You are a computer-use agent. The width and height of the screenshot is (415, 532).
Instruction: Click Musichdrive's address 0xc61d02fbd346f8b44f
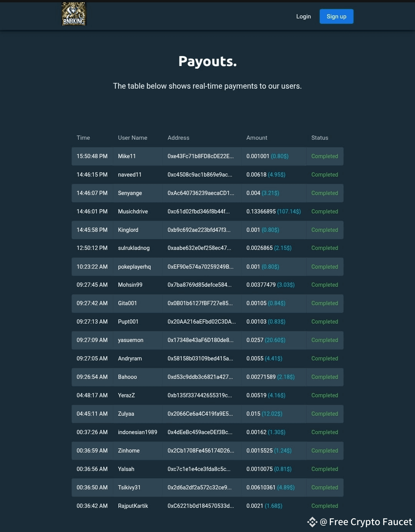[198, 211]
